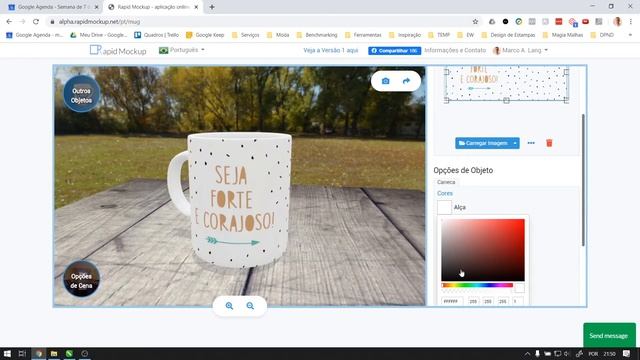The width and height of the screenshot is (640, 360).
Task: Open the Inspiração bookmark folder
Action: pos(405,35)
